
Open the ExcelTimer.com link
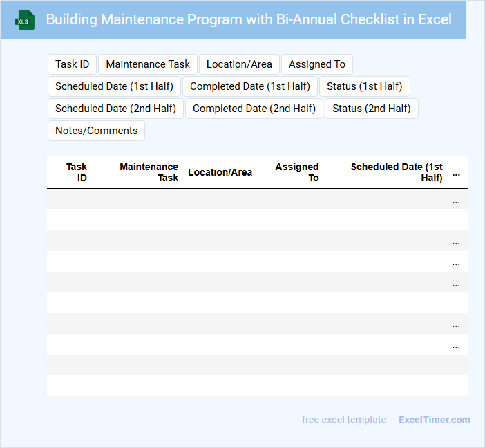(434, 420)
